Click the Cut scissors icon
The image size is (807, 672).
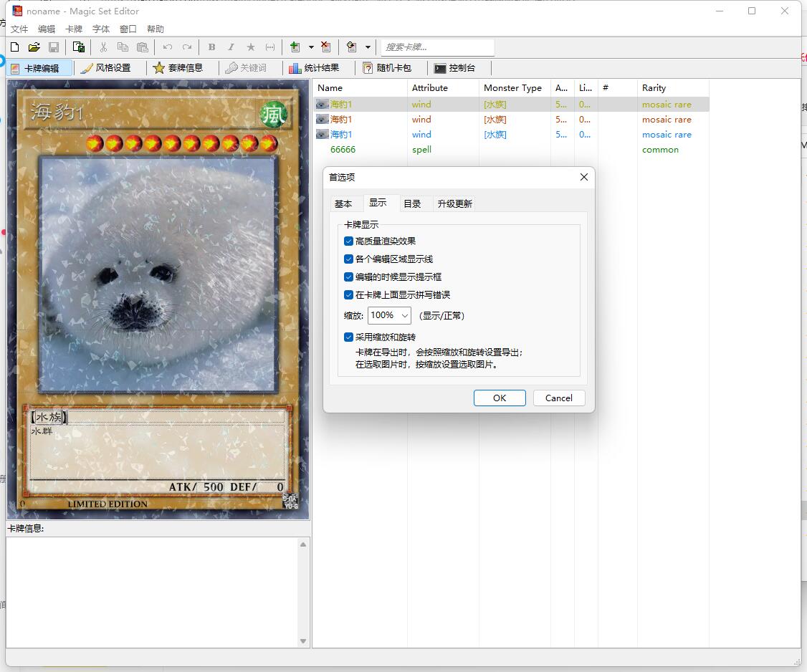tap(103, 47)
